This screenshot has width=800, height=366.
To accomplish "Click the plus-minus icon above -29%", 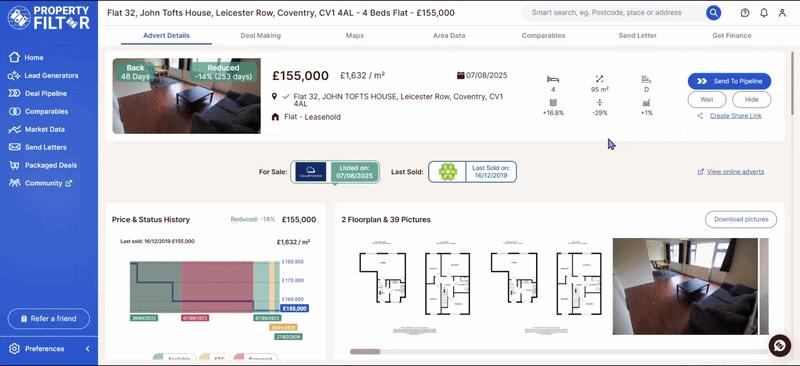I will tap(599, 103).
